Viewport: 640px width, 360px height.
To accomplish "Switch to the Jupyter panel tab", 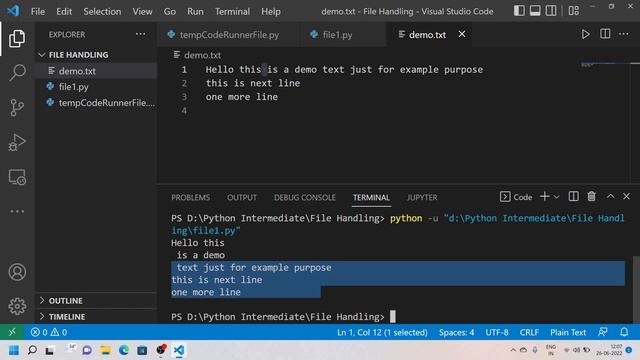I will click(422, 198).
